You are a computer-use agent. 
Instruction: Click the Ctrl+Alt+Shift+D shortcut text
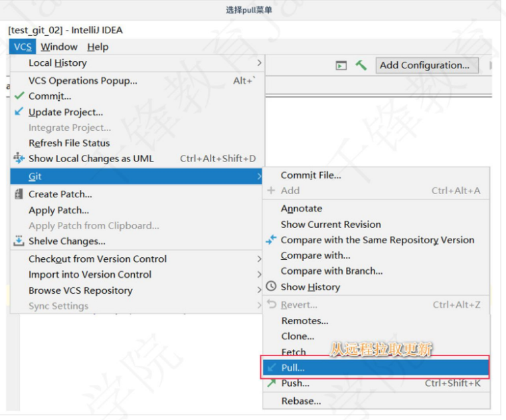pos(218,158)
